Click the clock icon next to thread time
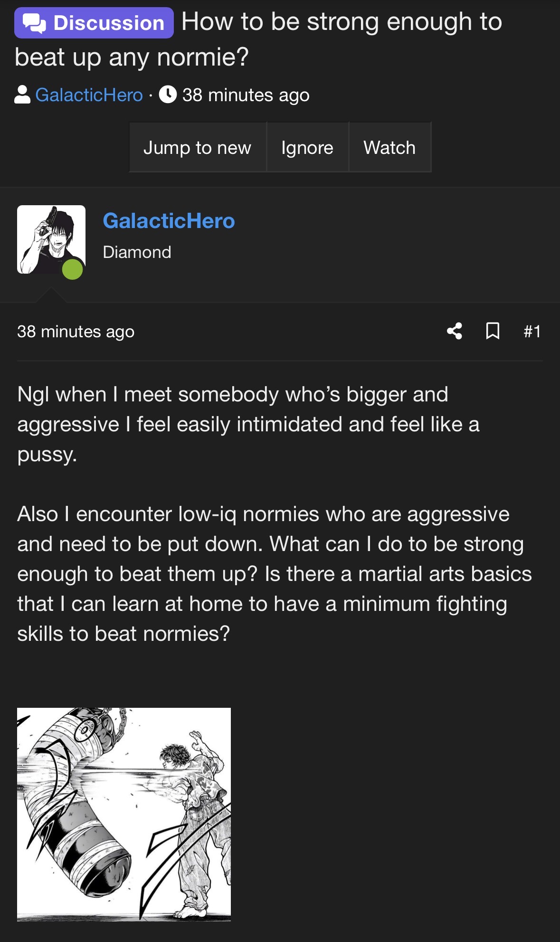Screen dimensions: 560x942 168,95
